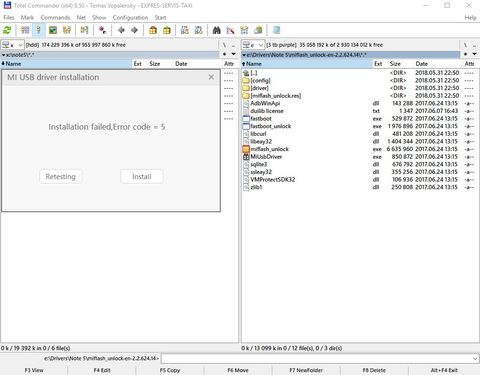Viewport: 480px width, 375px height.
Task: Click the invert selection toolbar icon
Action: tap(84, 30)
